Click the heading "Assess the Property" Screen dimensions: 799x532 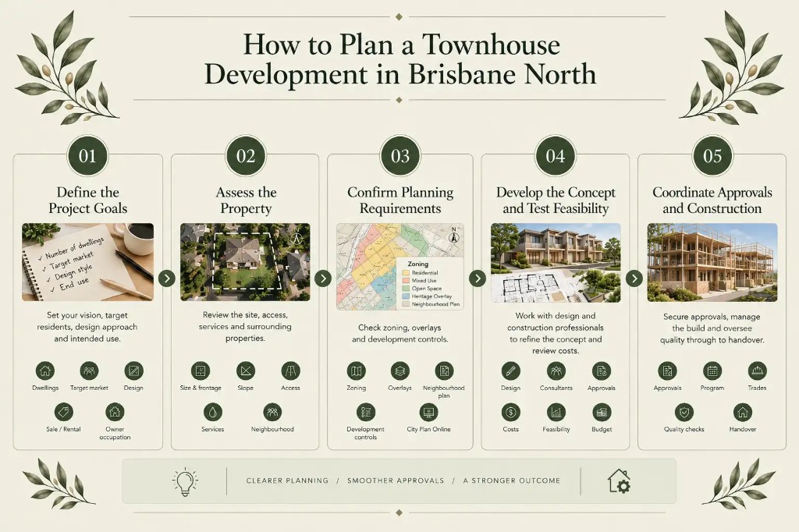click(246, 200)
